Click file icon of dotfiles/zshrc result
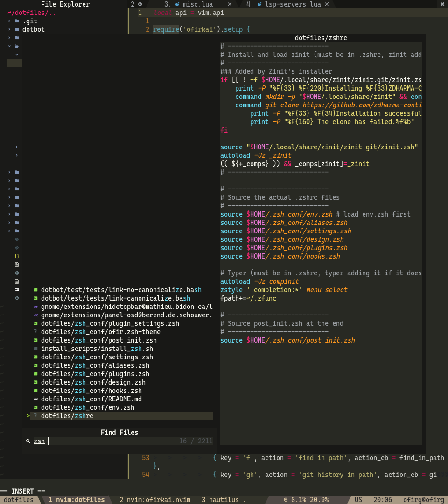448x504 pixels. coord(35,416)
